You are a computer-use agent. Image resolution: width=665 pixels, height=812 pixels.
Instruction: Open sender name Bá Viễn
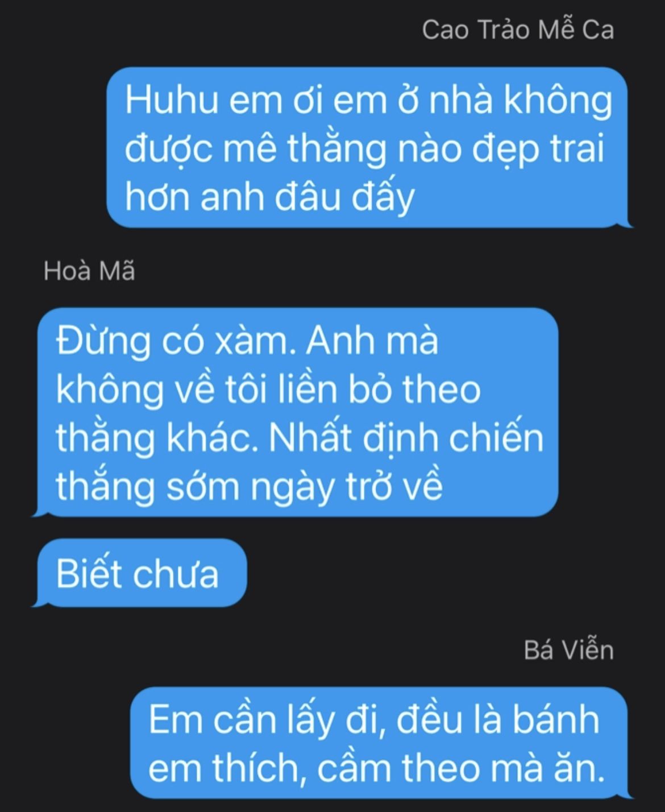coord(569,650)
